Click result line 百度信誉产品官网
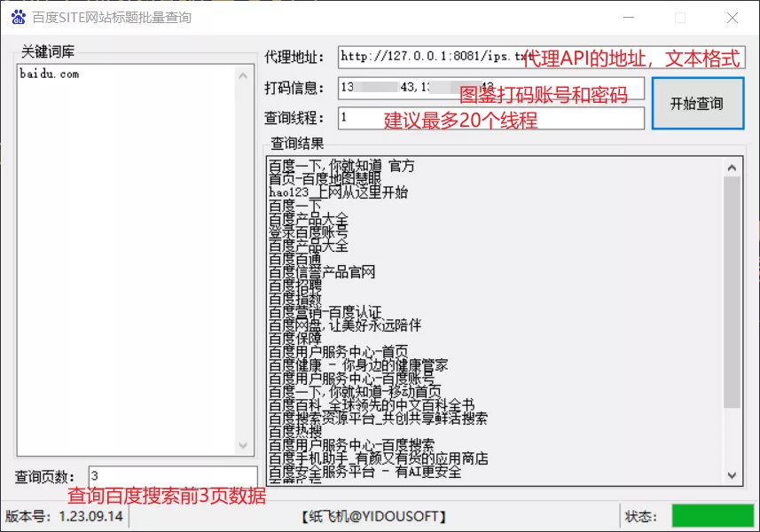The width and height of the screenshot is (760, 532). pyautogui.click(x=322, y=272)
